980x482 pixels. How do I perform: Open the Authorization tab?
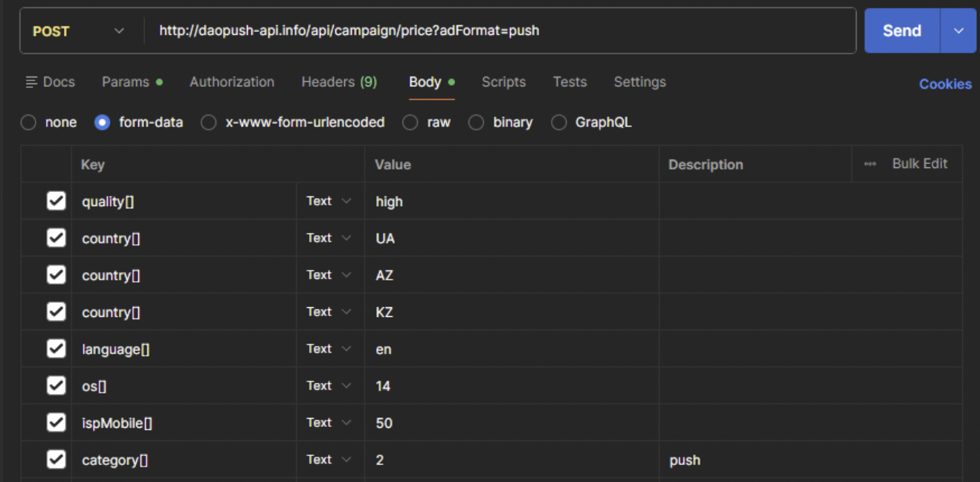click(x=232, y=83)
